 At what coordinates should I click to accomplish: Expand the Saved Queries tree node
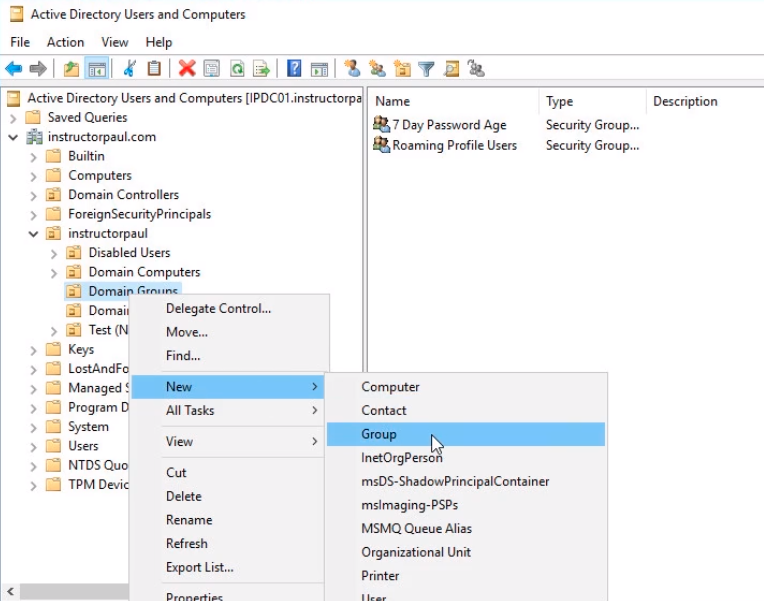pyautogui.click(x=14, y=118)
